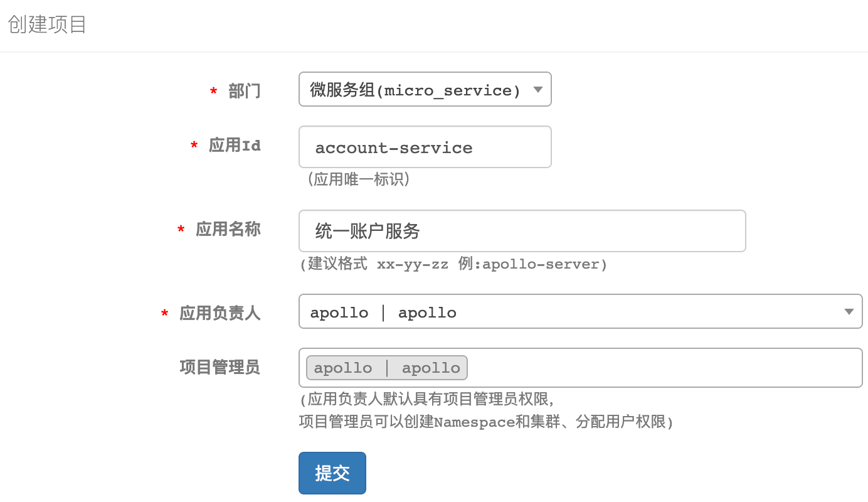
Task: Click the arrow on the 微服务组 select box
Action: coord(537,90)
